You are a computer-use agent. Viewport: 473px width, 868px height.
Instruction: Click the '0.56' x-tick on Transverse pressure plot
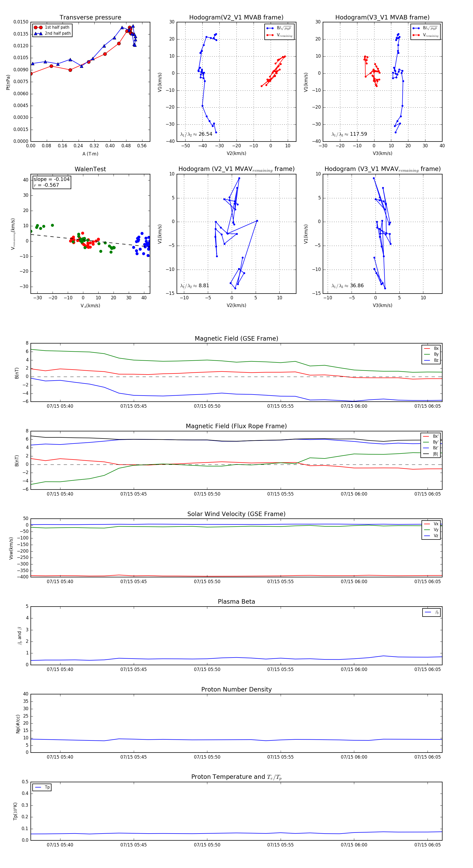click(x=142, y=146)
